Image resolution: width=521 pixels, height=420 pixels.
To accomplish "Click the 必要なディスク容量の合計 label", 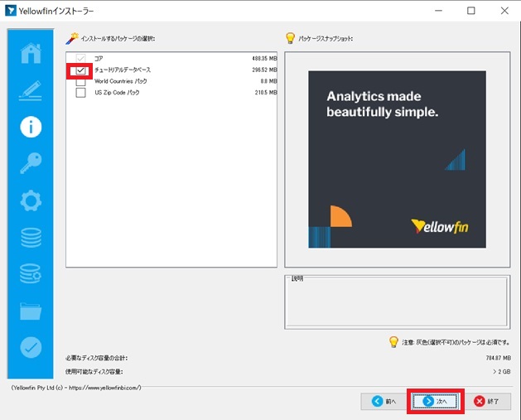I will tap(96, 358).
